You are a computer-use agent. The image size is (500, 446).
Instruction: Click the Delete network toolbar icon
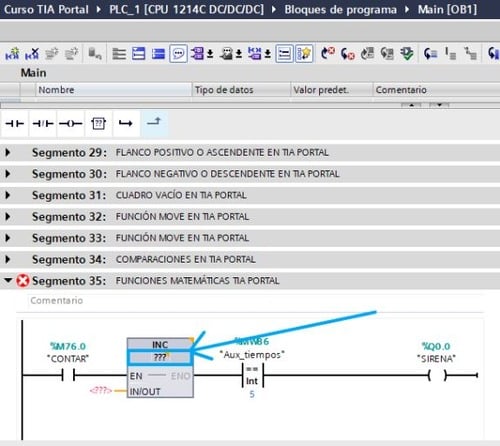32,53
